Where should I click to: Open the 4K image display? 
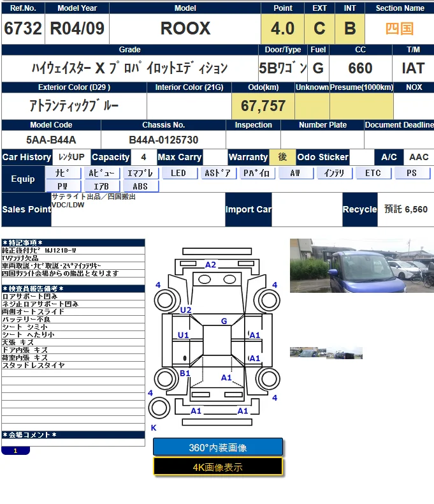coord(218,467)
